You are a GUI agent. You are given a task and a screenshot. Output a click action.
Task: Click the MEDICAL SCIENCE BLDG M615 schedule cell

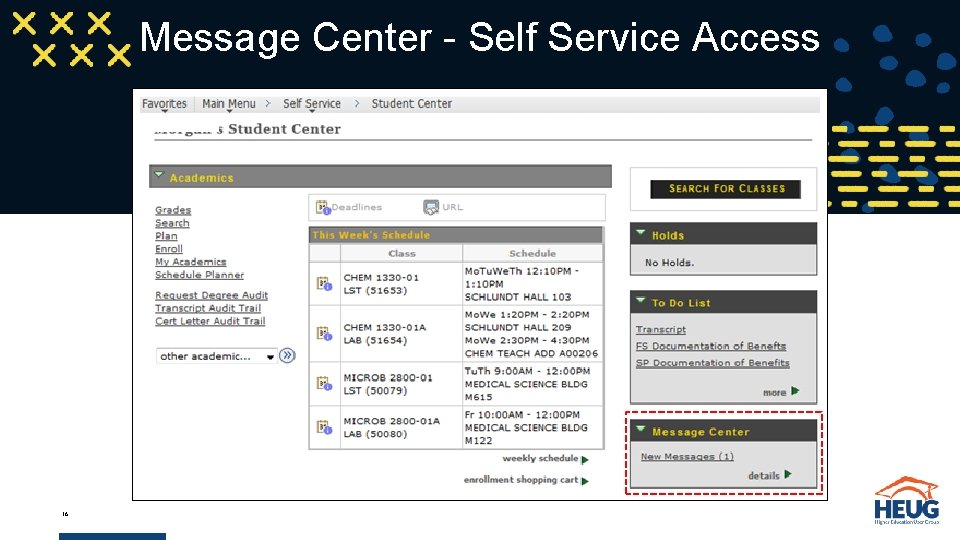click(533, 384)
